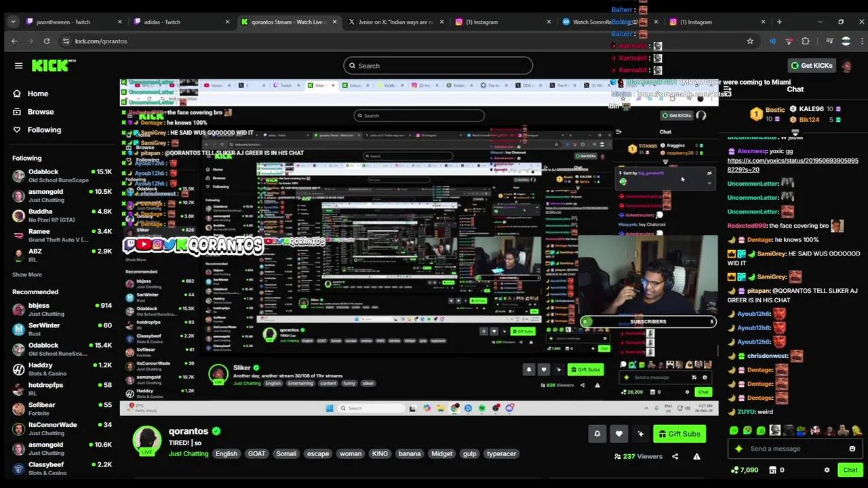Image resolution: width=868 pixels, height=488 pixels.
Task: Open the user profile avatar menu
Action: click(x=847, y=66)
